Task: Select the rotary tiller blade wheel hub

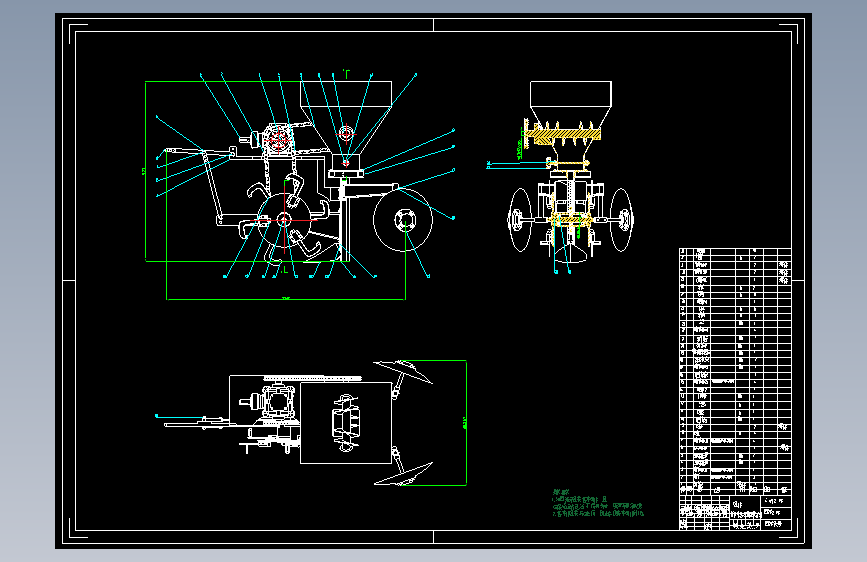Action: (284, 220)
